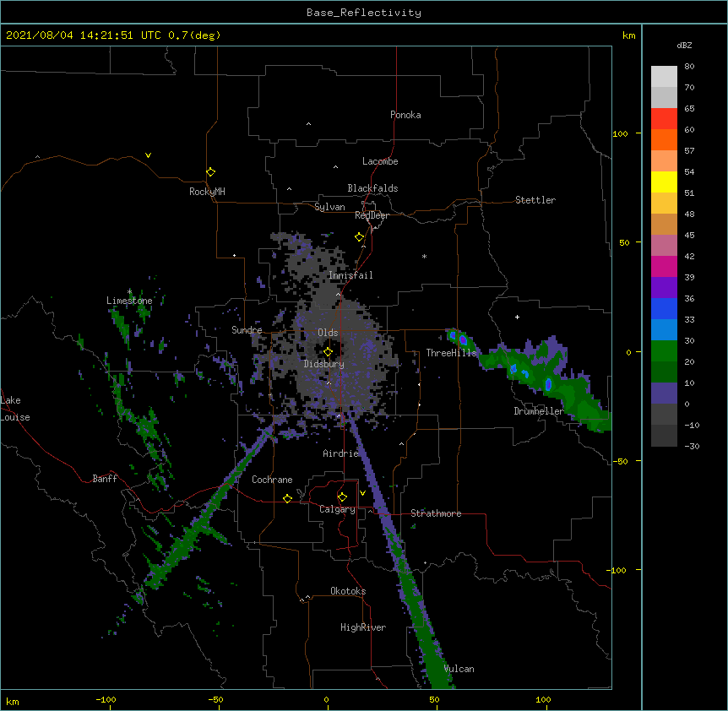Click the yellow diamond marker above RockyMH
The height and width of the screenshot is (711, 728).
[x=210, y=171]
